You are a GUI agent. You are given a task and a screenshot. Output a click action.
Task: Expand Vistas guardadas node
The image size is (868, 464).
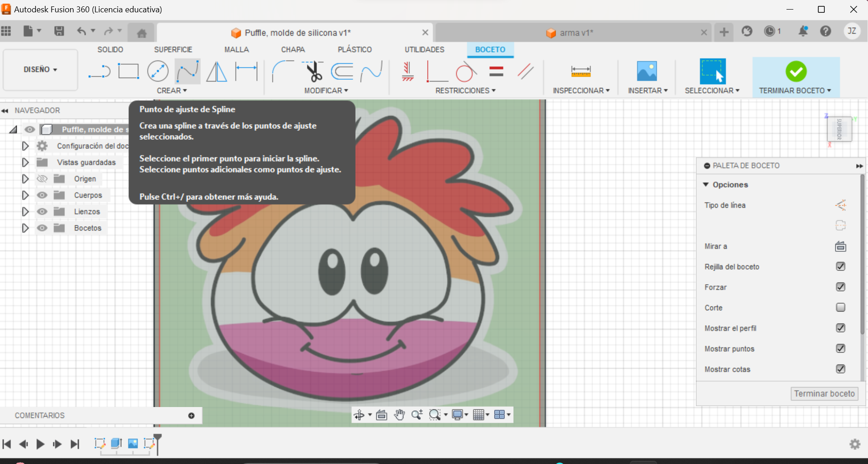[x=26, y=162]
